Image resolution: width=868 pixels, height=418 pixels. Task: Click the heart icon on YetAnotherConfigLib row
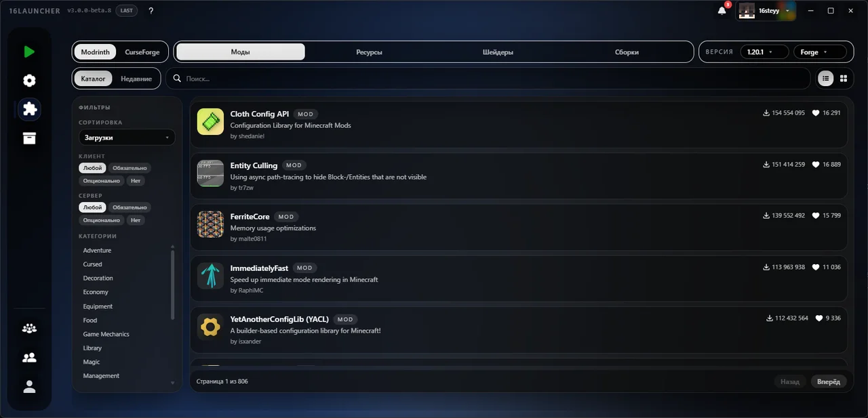coord(819,318)
